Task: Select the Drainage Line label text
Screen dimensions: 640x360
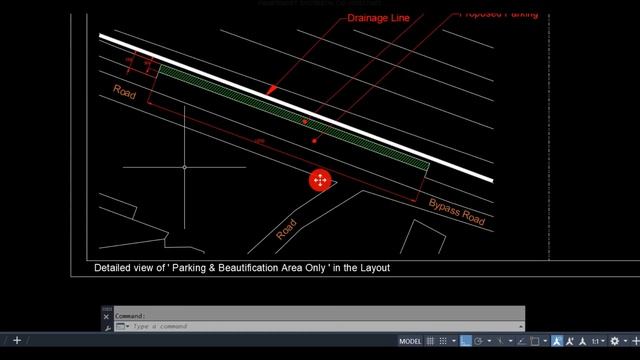Action: 378,18
